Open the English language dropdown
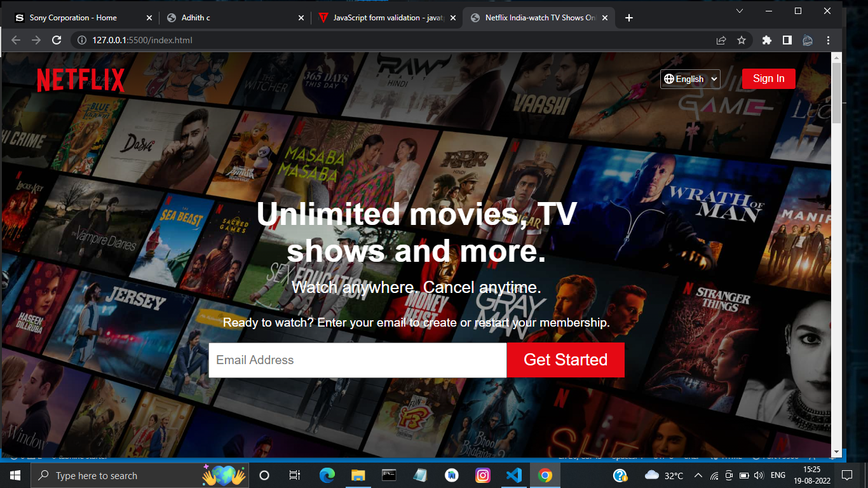 coord(690,79)
